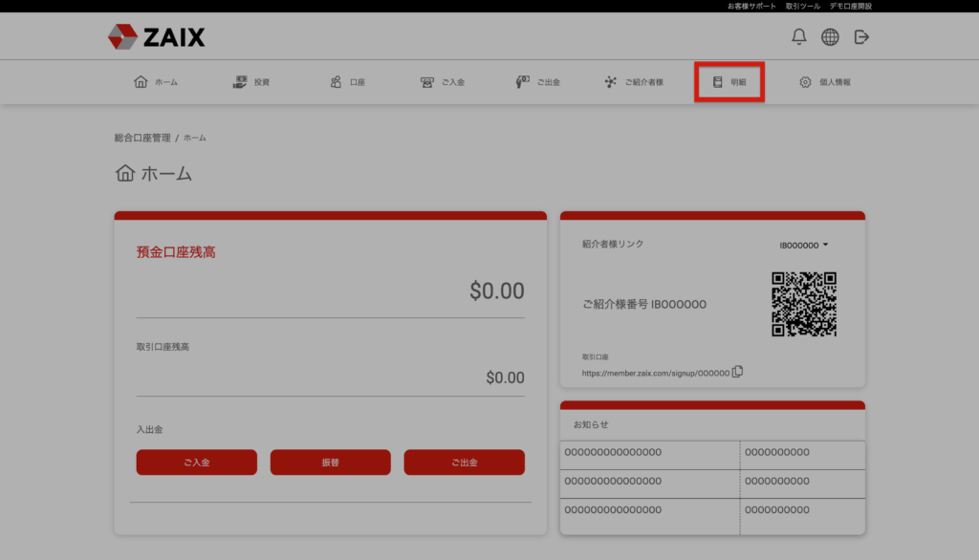Screen dimensions: 979x560
Task: Open 個人情報 settings
Action: click(x=825, y=82)
